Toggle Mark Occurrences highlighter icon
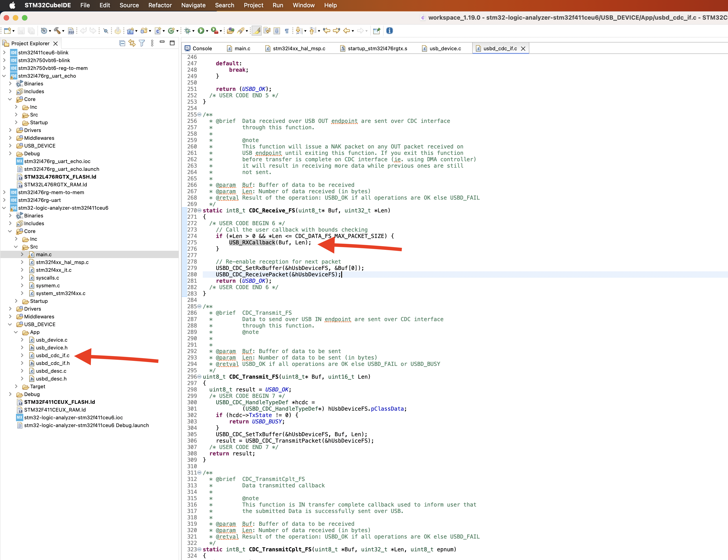The height and width of the screenshot is (560, 728). 256,31
